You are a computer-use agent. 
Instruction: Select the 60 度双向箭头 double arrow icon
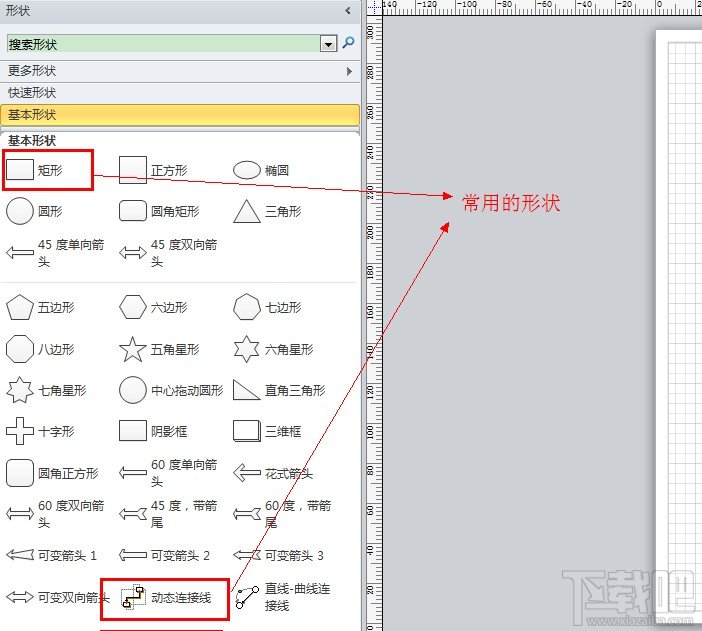(20, 514)
